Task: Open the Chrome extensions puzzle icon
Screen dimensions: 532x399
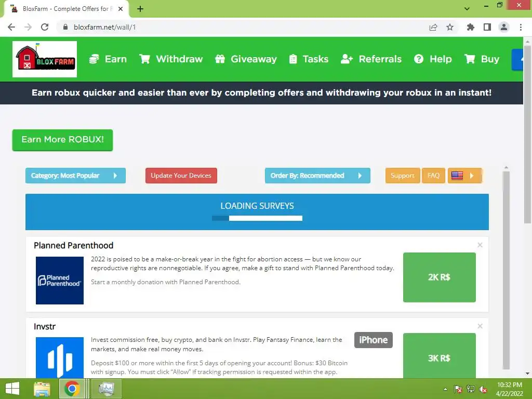Action: 470,27
